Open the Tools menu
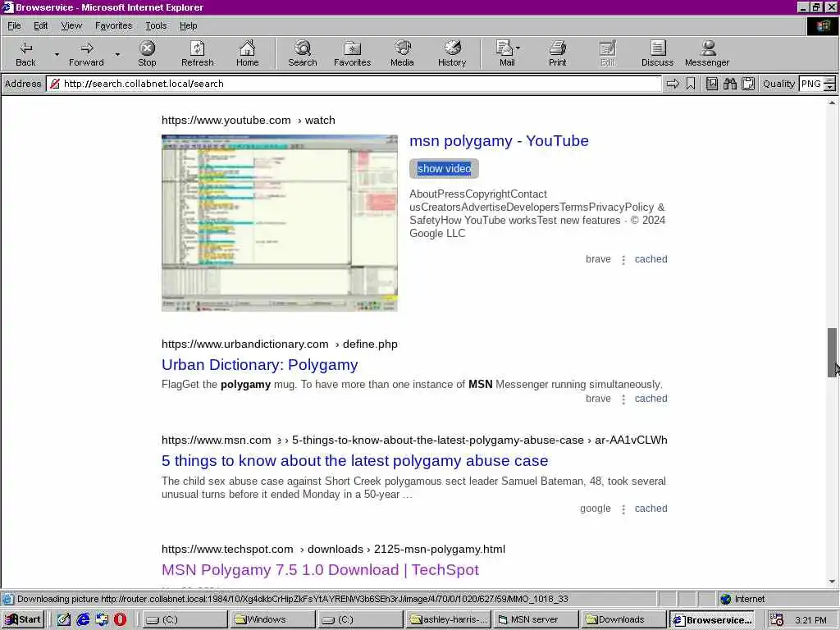Viewport: 840px width, 630px height. [156, 25]
